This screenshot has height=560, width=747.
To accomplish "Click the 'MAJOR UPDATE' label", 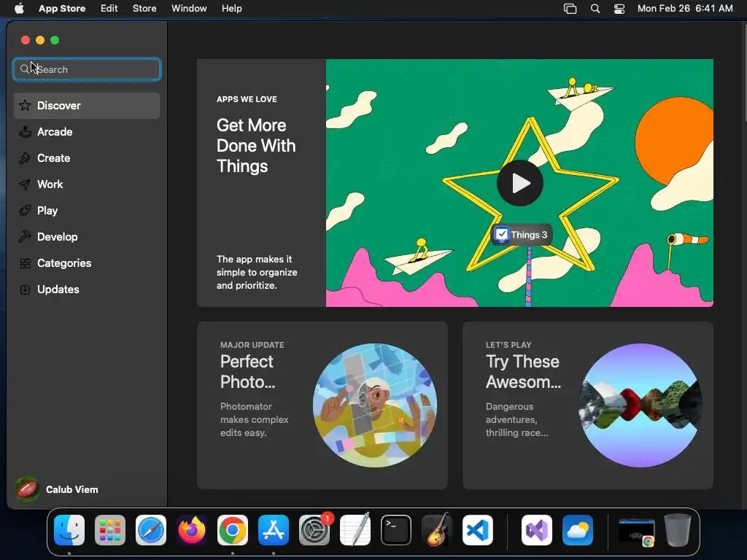I will (252, 345).
